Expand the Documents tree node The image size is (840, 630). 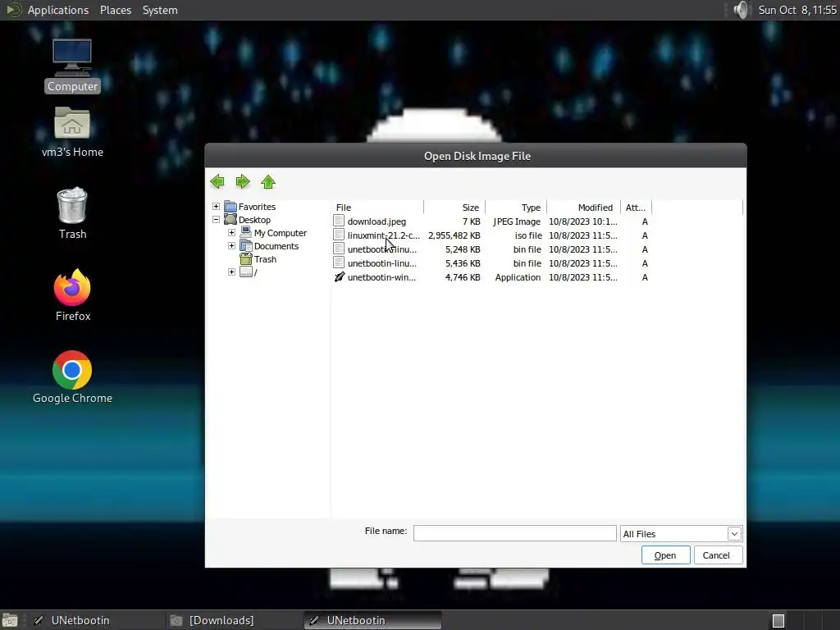coord(231,246)
